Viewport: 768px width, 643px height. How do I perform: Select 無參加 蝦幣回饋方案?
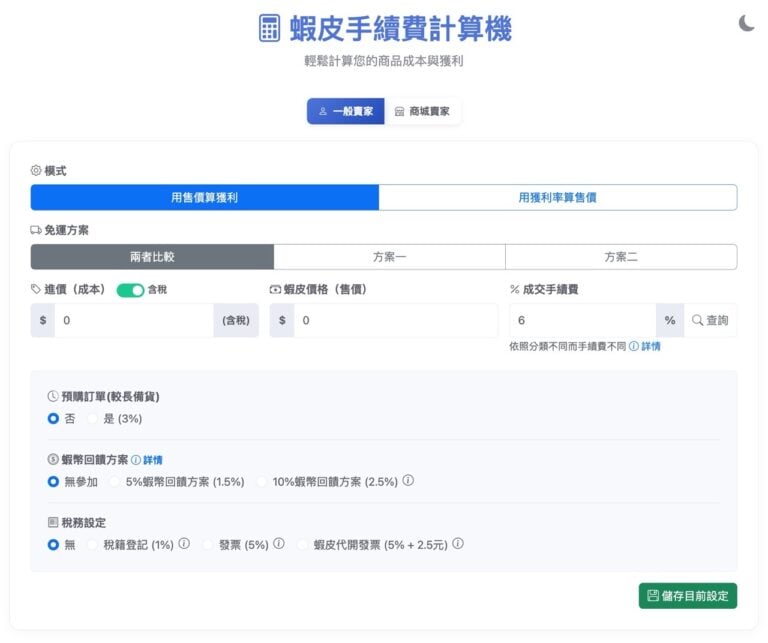[x=53, y=481]
